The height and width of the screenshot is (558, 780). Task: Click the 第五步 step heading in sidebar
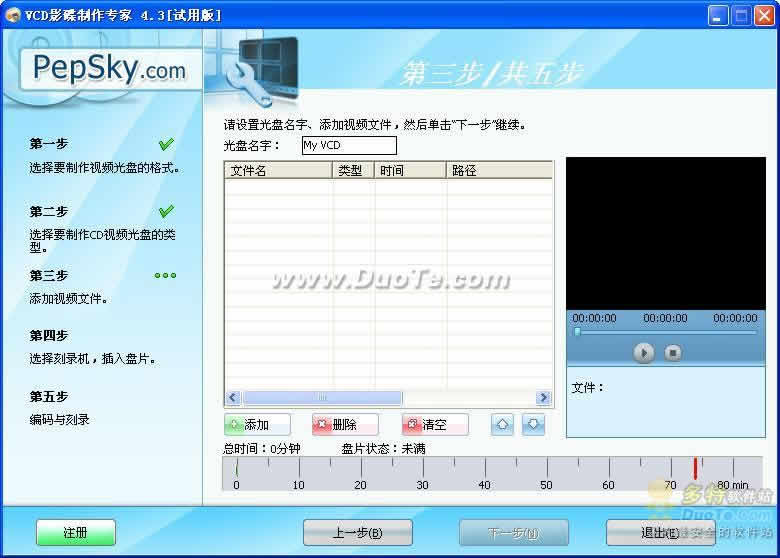tap(49, 396)
